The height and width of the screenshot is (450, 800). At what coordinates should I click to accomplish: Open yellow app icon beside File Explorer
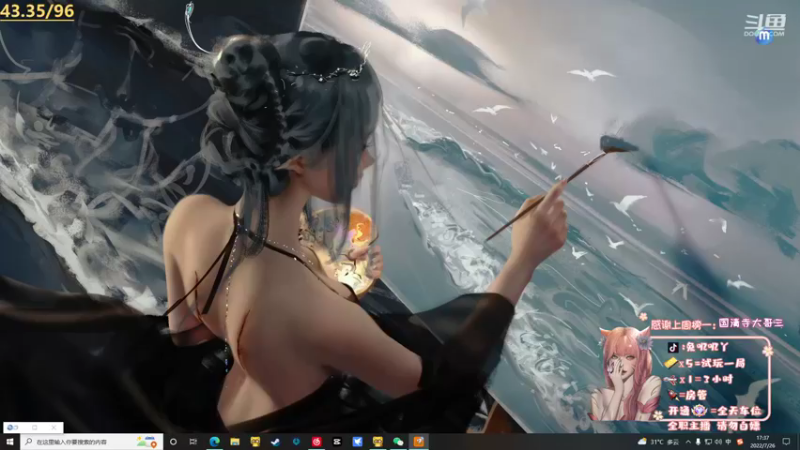255,442
